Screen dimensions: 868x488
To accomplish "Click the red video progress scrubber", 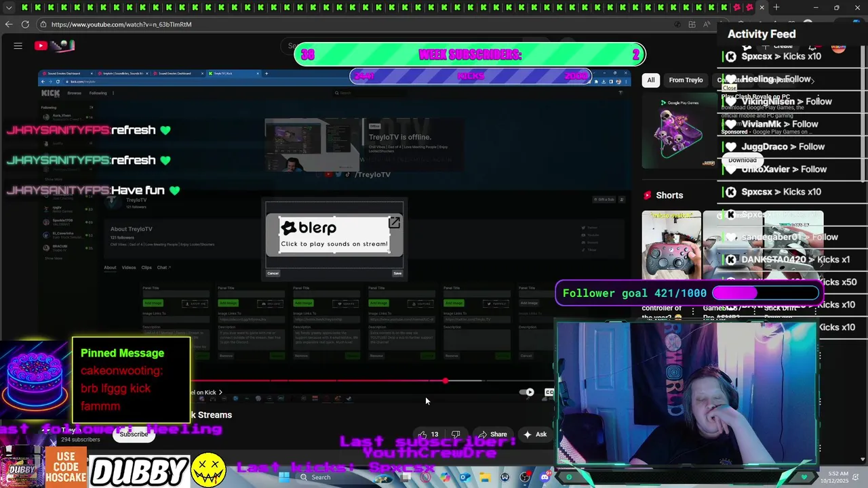I will point(445,381).
